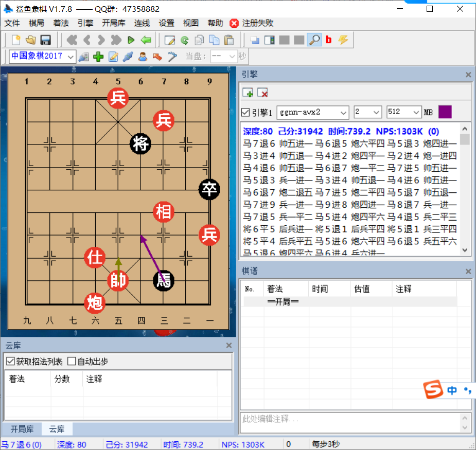Click the remove engine red X icon
Image resolution: width=476 pixels, height=450 pixels.
pyautogui.click(x=262, y=93)
